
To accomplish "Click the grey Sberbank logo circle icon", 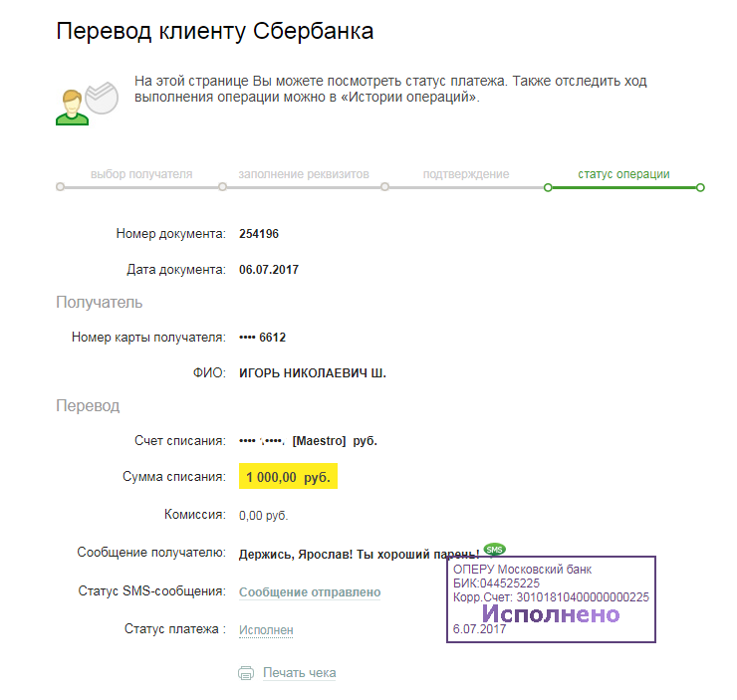I will click(102, 98).
